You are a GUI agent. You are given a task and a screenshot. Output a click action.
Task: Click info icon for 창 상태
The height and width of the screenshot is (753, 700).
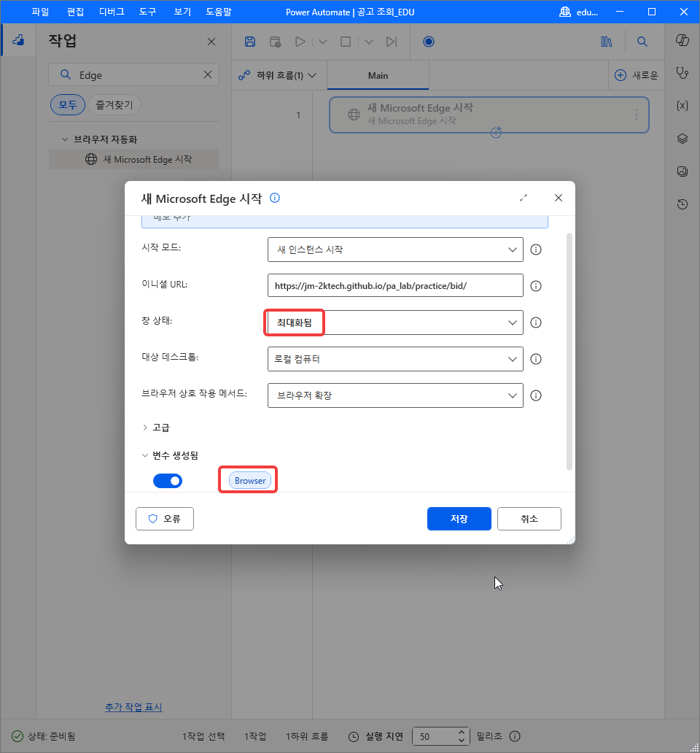[536, 323]
